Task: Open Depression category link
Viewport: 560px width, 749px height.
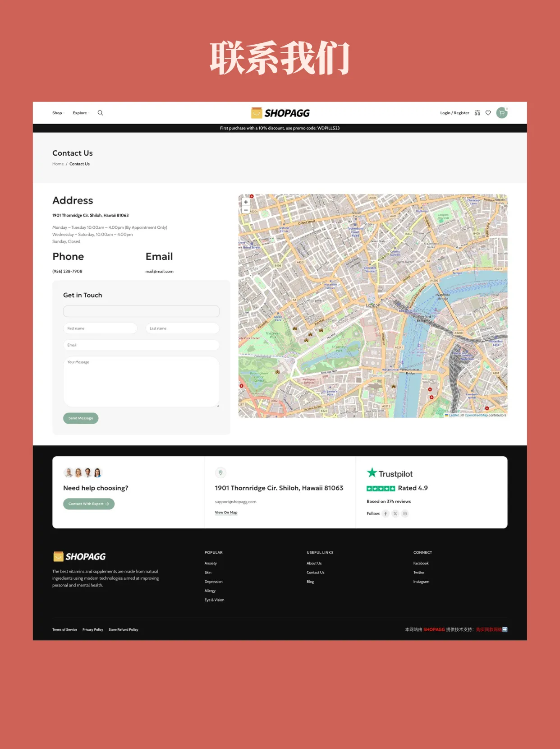Action: pyautogui.click(x=214, y=582)
